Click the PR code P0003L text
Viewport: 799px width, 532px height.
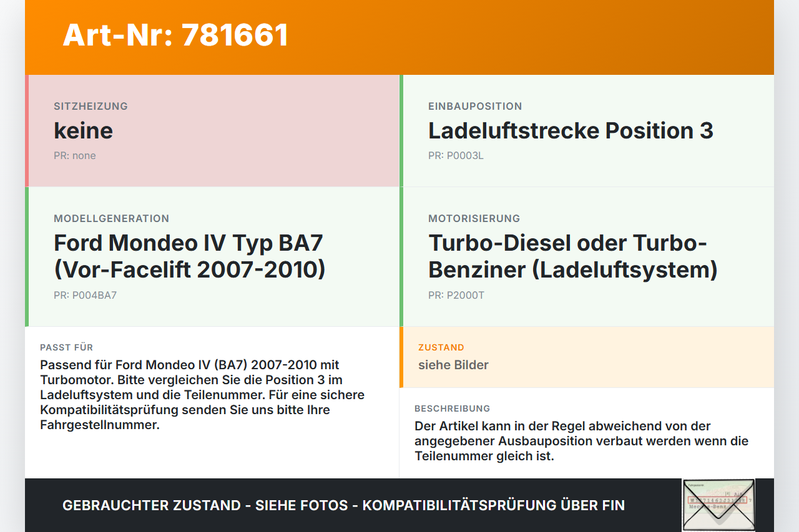coord(456,156)
